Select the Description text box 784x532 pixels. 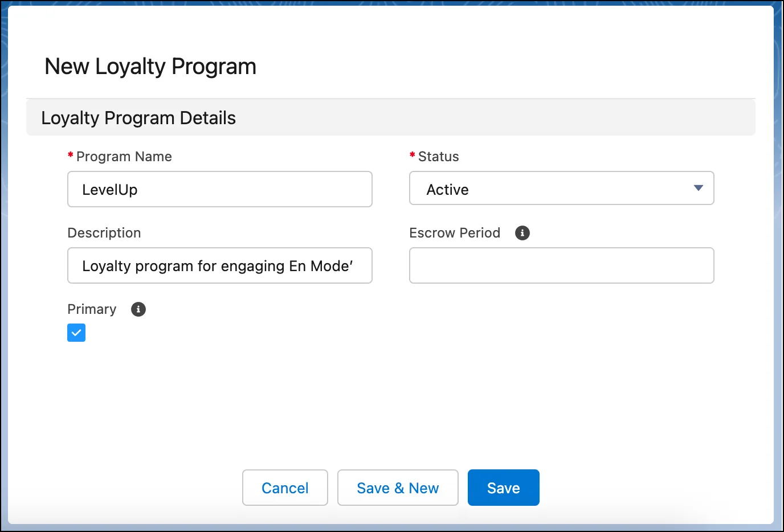tap(219, 265)
